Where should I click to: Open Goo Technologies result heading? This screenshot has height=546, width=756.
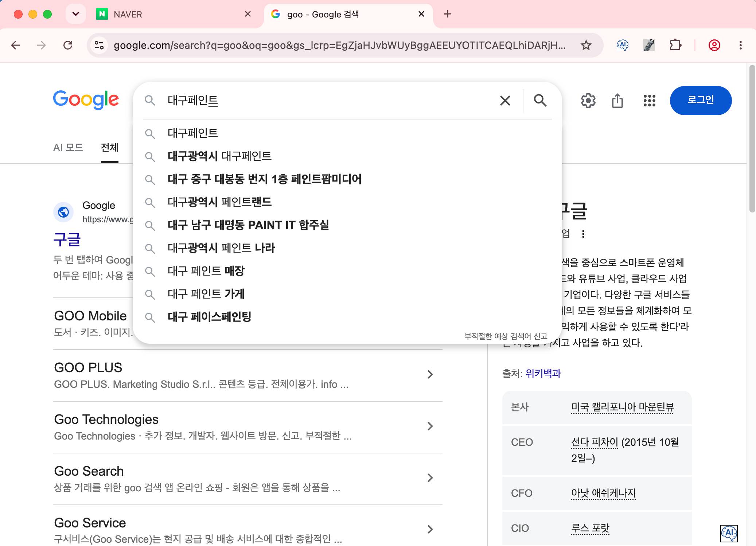coord(106,419)
